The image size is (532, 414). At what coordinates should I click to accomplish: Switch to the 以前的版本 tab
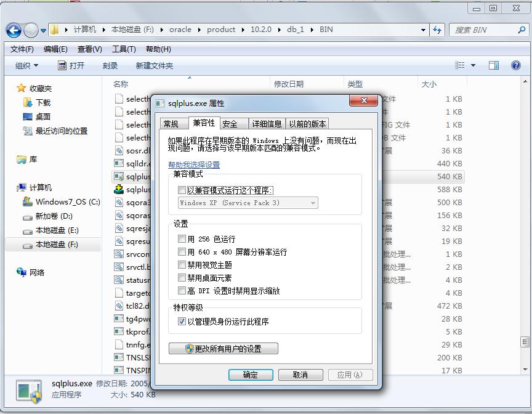click(307, 124)
